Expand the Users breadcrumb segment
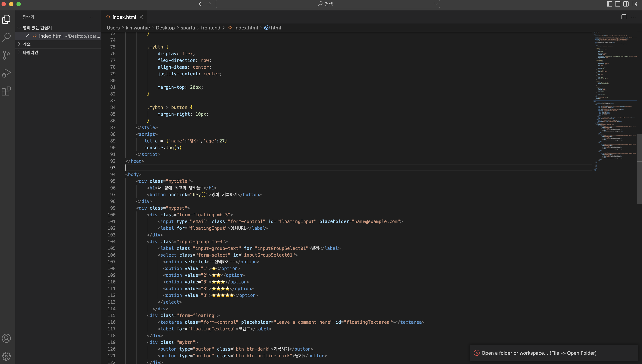The image size is (642, 364). coord(113,28)
